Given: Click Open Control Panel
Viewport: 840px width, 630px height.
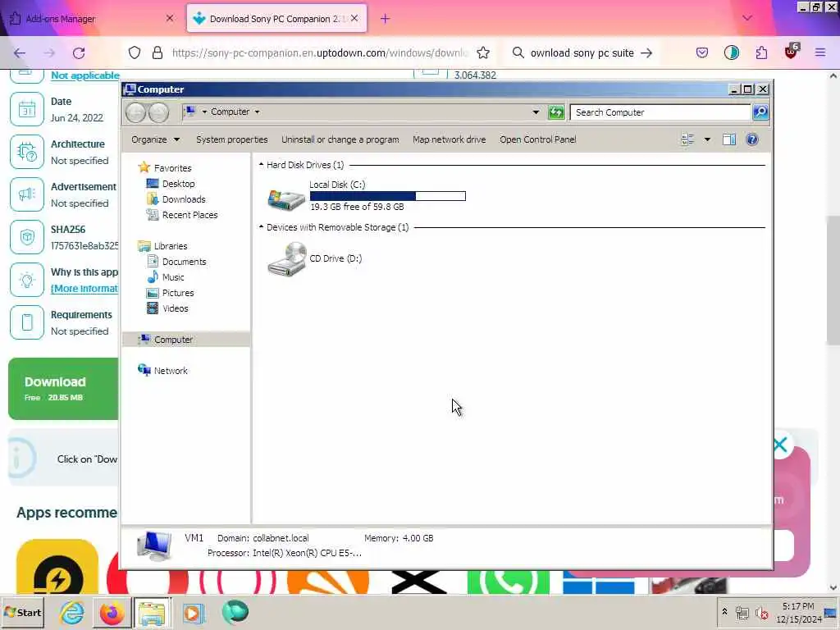Looking at the screenshot, I should (x=538, y=139).
